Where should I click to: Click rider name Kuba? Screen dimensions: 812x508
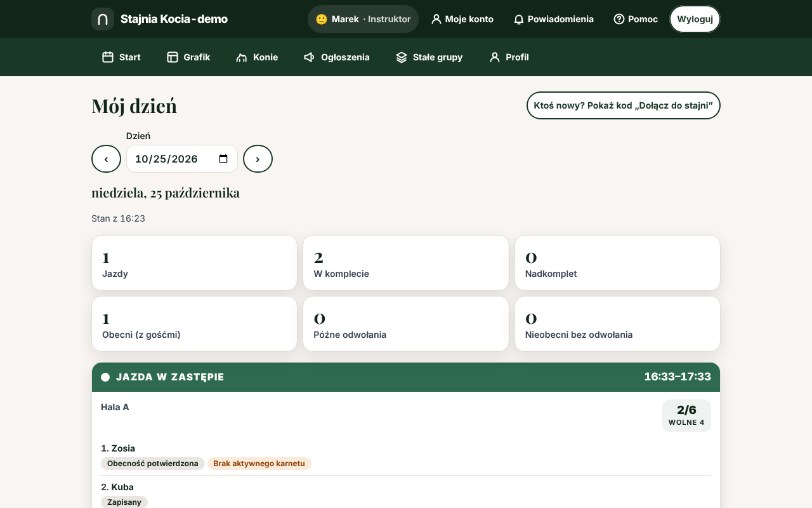pyautogui.click(x=122, y=487)
